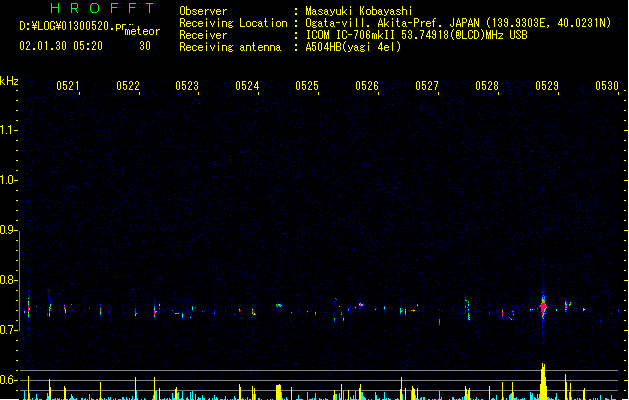
Task: Click the kHz axis unit label
Action: 9,81
